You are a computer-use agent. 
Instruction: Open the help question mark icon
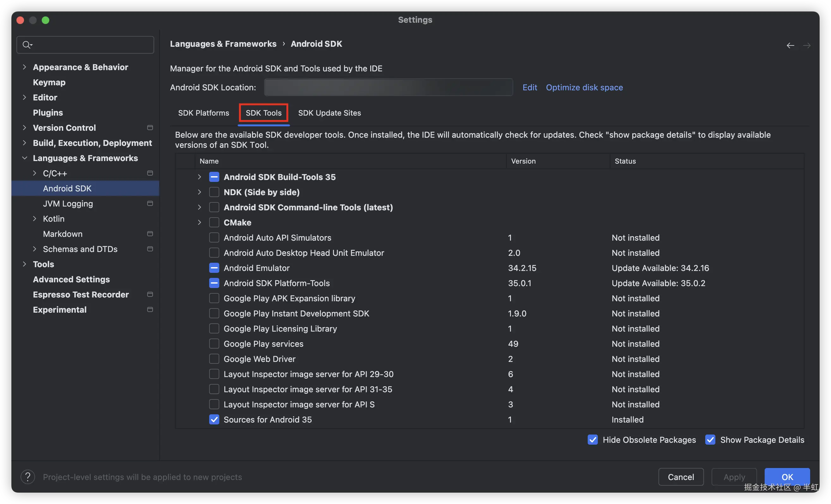[x=28, y=477]
